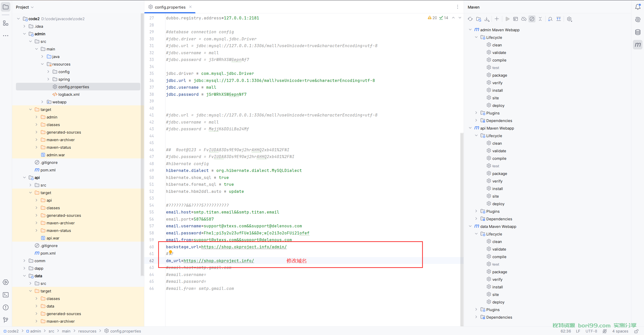Generate sources and update folders icon
The width and height of the screenshot is (644, 335).
pos(479,19)
